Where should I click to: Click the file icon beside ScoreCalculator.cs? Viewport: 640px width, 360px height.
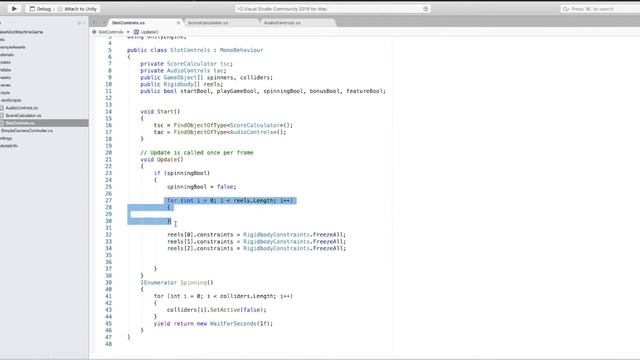point(2,116)
